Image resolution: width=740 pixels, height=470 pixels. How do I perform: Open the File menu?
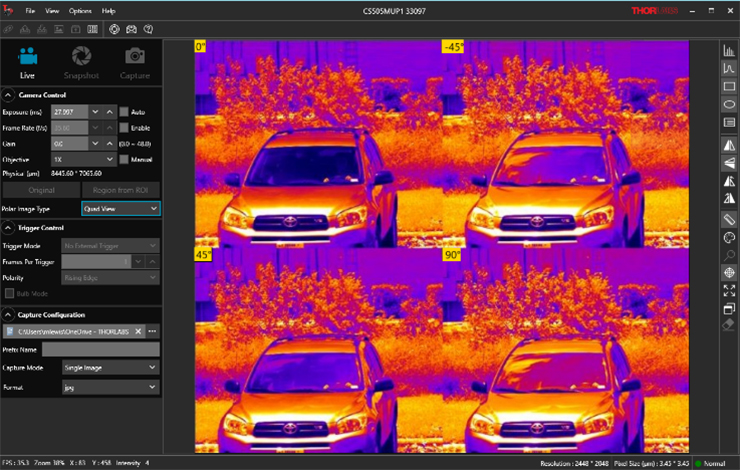tap(30, 11)
